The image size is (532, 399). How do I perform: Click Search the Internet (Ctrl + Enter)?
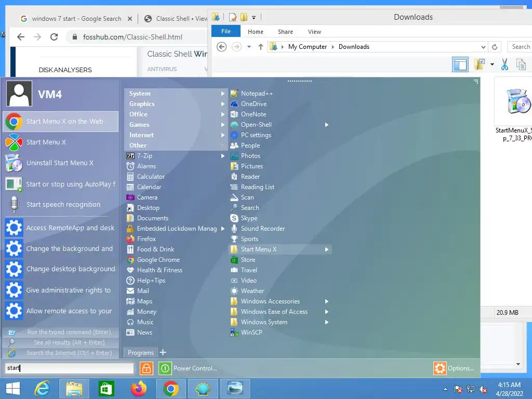point(61,353)
